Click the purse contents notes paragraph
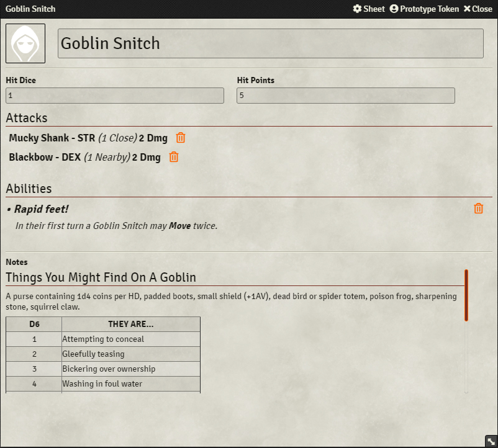Image resolution: width=498 pixels, height=448 pixels. pyautogui.click(x=231, y=302)
